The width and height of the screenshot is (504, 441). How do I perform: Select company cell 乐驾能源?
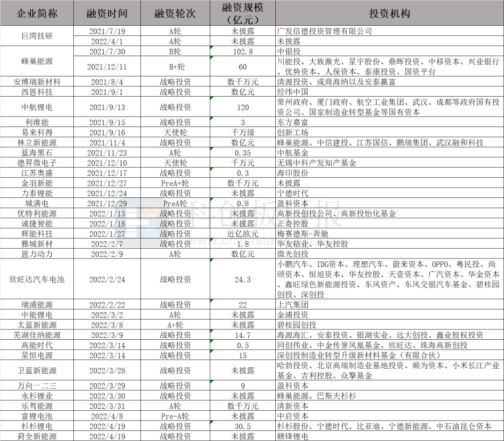point(37,406)
